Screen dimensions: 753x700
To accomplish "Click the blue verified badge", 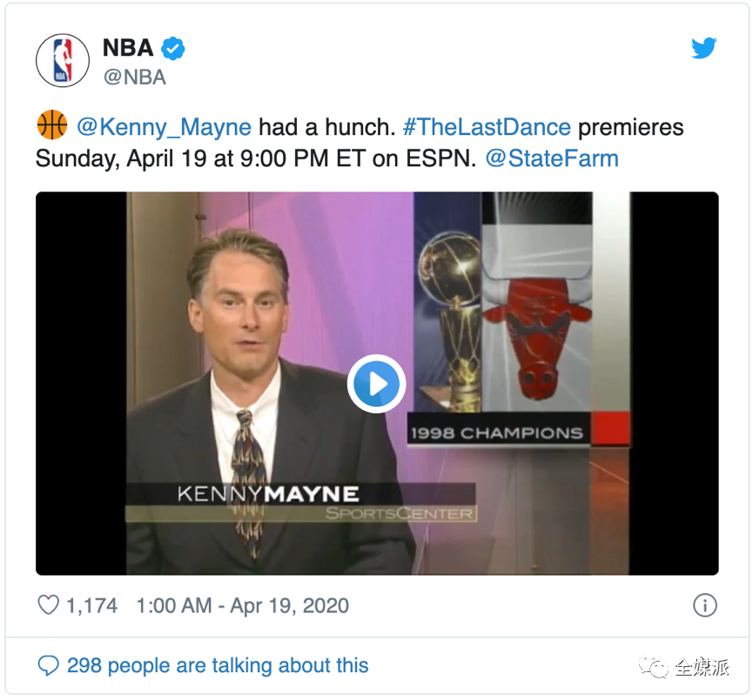I will [173, 48].
